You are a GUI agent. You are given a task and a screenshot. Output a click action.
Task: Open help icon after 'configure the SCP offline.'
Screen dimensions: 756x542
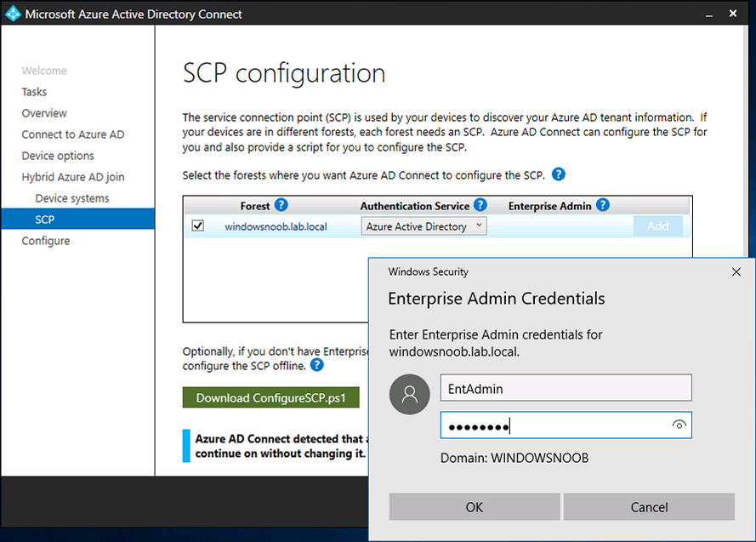pyautogui.click(x=316, y=365)
